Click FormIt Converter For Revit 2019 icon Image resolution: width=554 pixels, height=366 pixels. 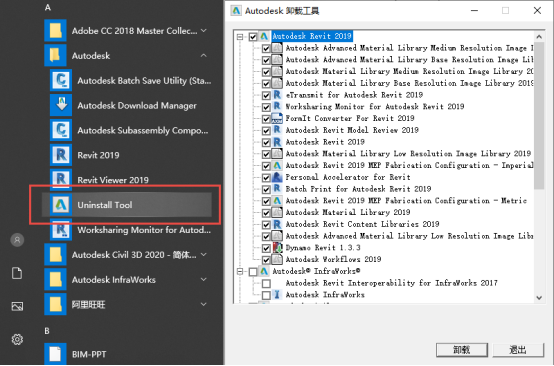point(277,118)
